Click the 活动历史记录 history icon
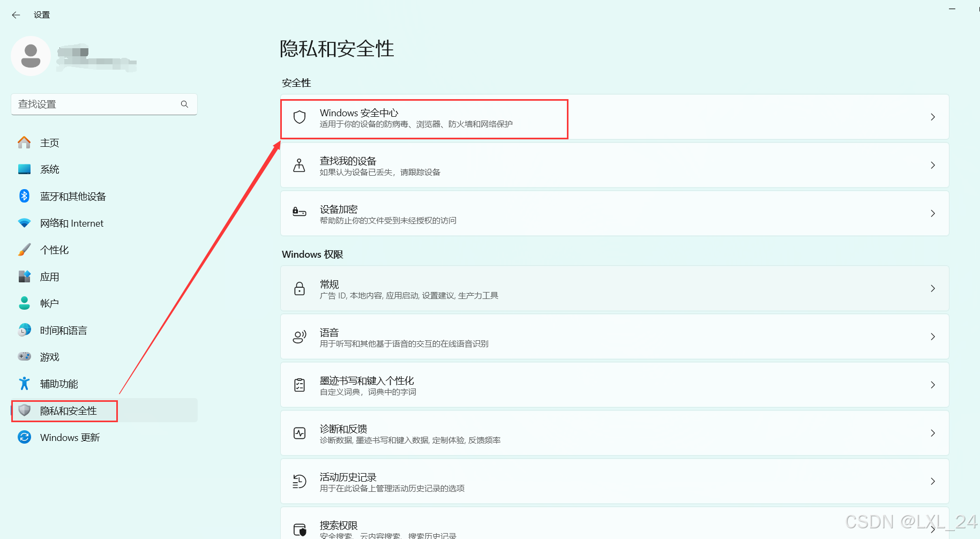Image resolution: width=980 pixels, height=539 pixels. (x=300, y=481)
